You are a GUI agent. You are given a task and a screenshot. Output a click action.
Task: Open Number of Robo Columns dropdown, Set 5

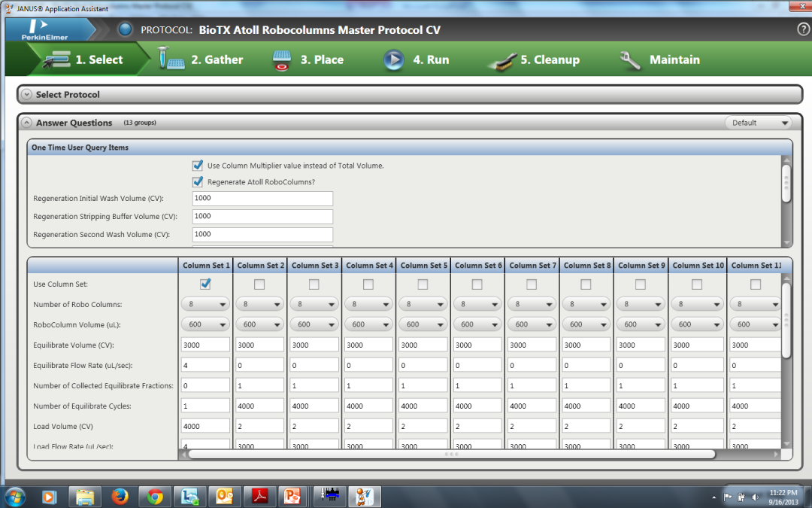pos(423,304)
